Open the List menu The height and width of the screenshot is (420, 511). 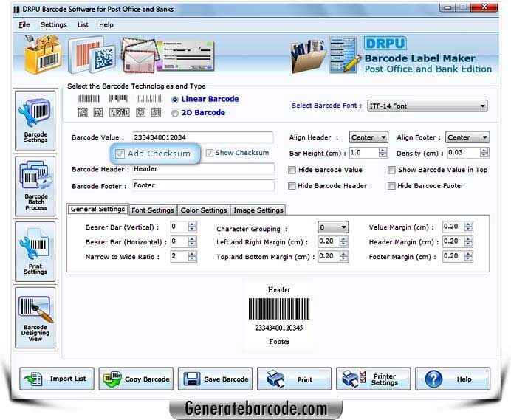[83, 25]
